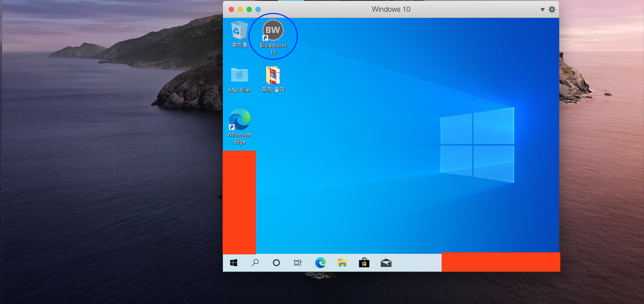Open the Mac Files folder icon
Viewport: 644px width, 304px height.
click(239, 75)
